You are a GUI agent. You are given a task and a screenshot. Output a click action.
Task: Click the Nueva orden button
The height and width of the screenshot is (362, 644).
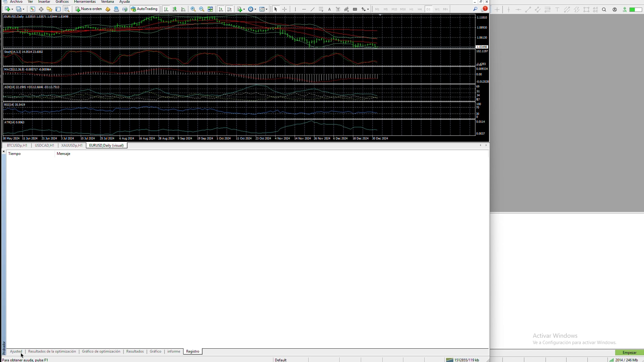89,9
